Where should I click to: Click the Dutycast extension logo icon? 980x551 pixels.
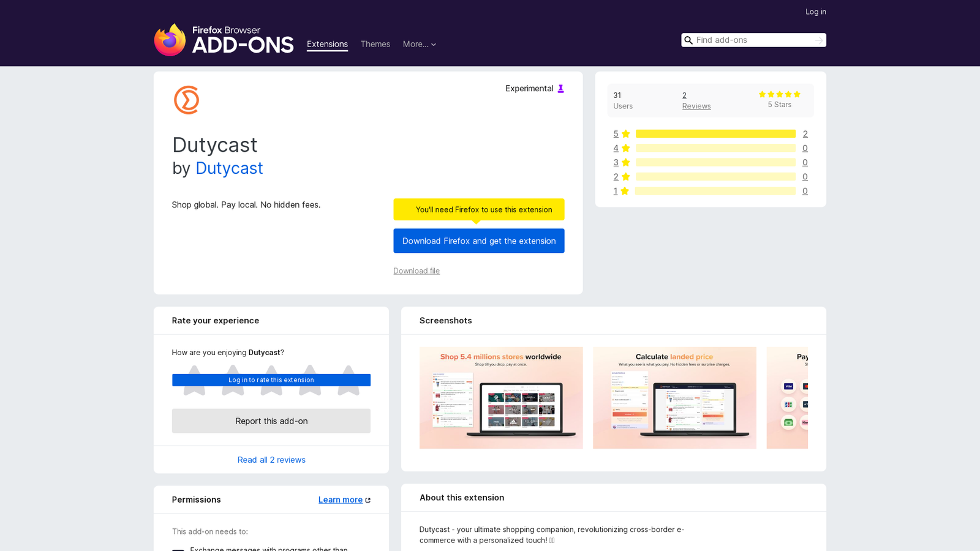(187, 100)
